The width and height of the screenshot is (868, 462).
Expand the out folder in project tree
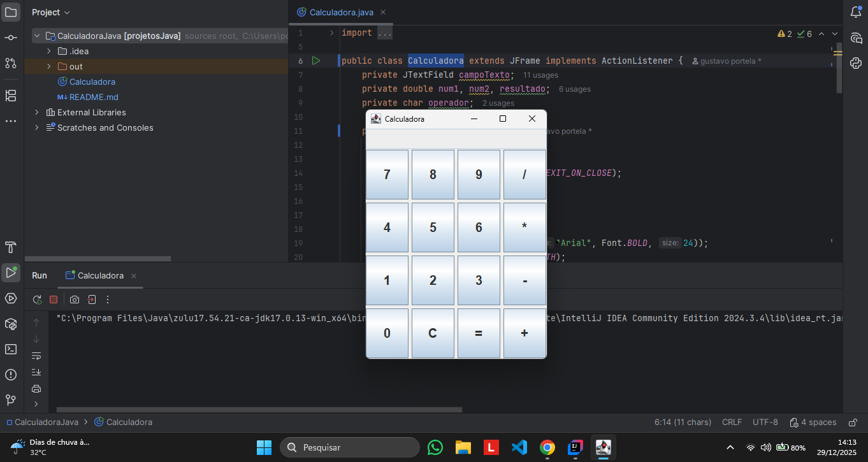coord(49,67)
